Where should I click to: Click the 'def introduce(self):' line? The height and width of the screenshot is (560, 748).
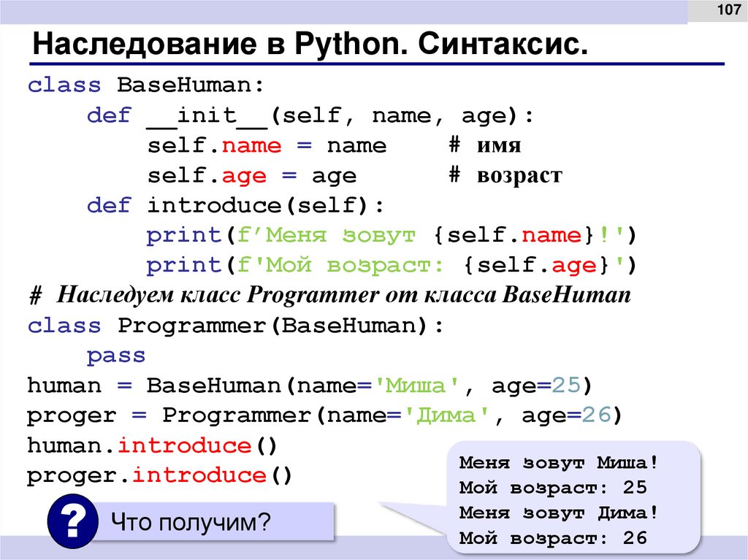(236, 206)
